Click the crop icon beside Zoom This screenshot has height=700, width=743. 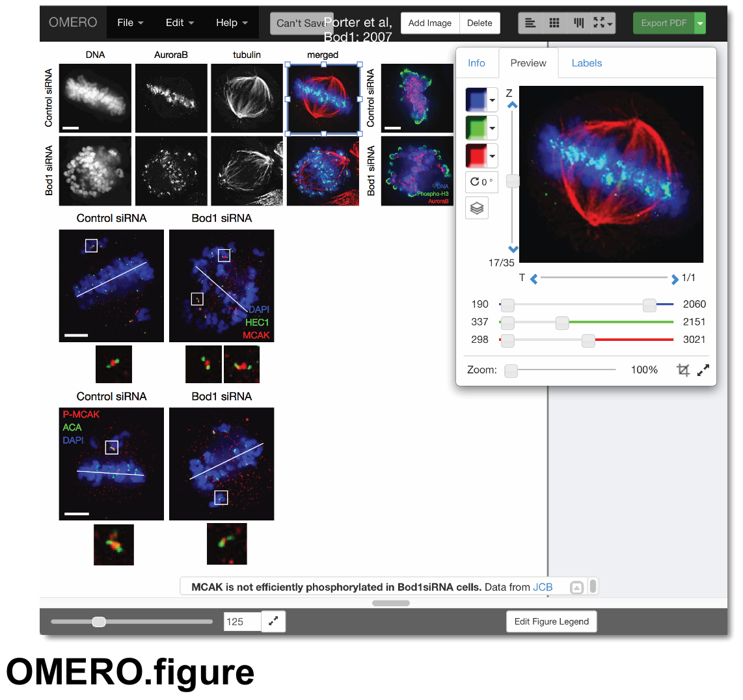click(x=683, y=370)
